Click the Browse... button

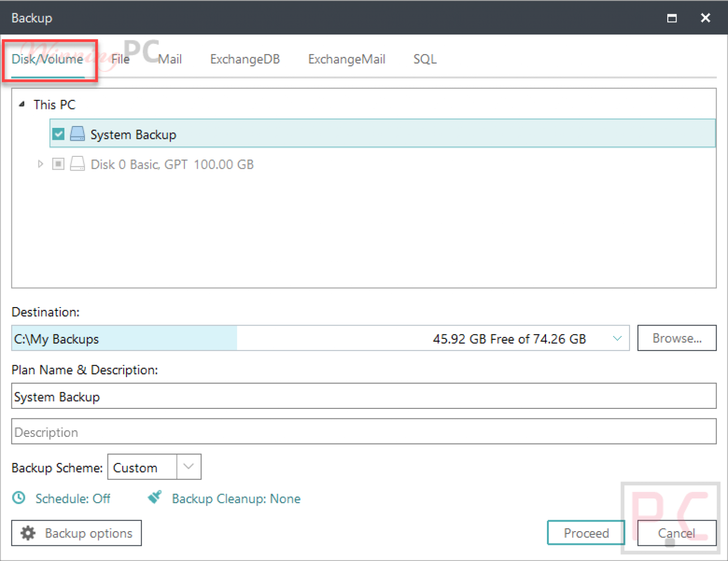click(x=677, y=338)
